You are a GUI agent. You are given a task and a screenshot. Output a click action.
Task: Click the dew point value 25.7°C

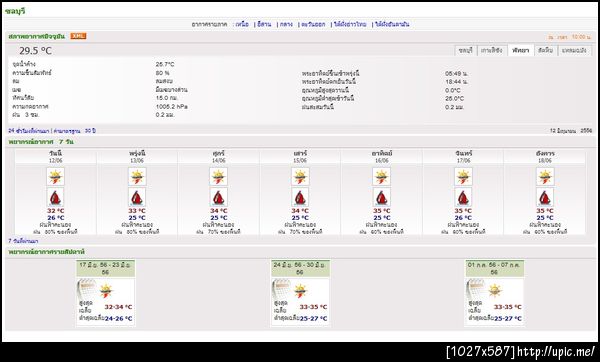point(165,64)
